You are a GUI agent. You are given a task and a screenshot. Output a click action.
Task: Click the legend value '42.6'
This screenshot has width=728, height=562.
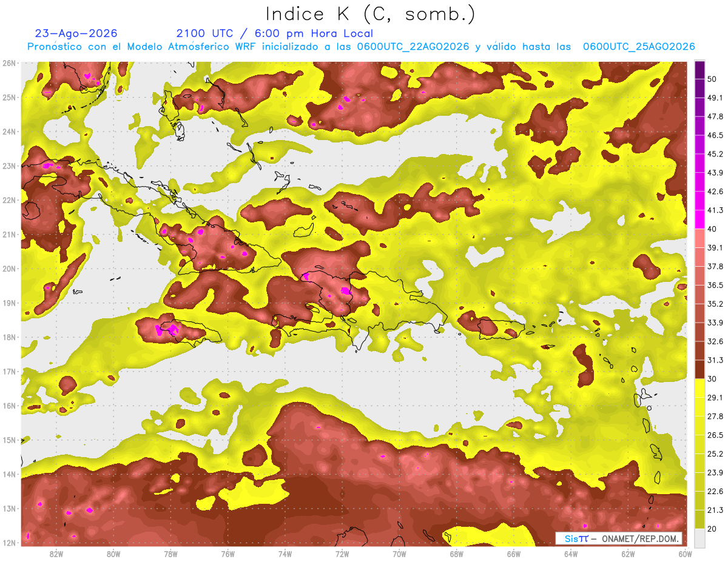(715, 192)
